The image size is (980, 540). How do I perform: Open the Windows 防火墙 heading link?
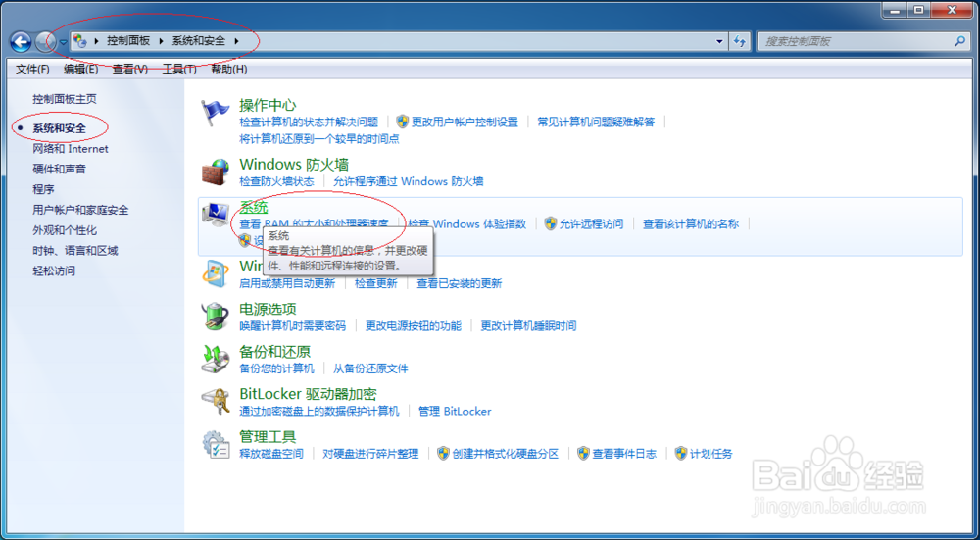[x=294, y=165]
